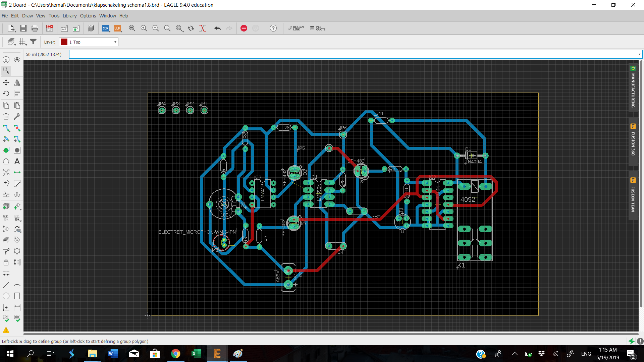Viewport: 644px width, 362px height.
Task: Select the Dimension tool
Action: (17, 307)
